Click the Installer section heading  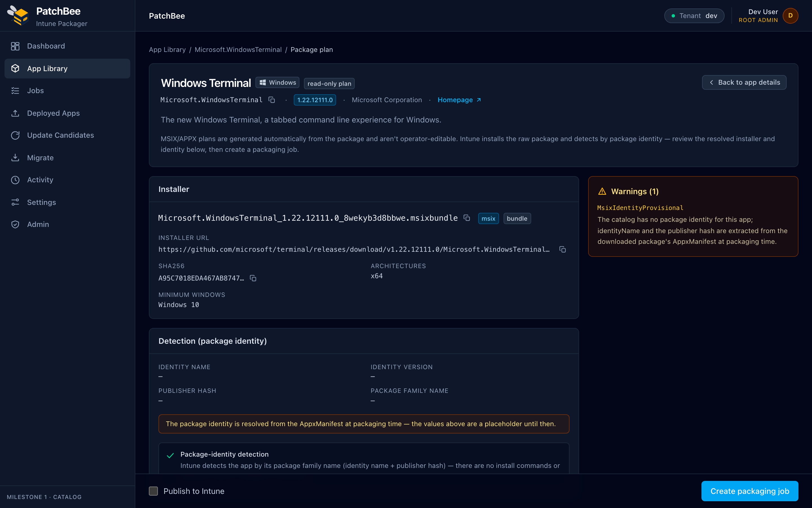click(174, 189)
